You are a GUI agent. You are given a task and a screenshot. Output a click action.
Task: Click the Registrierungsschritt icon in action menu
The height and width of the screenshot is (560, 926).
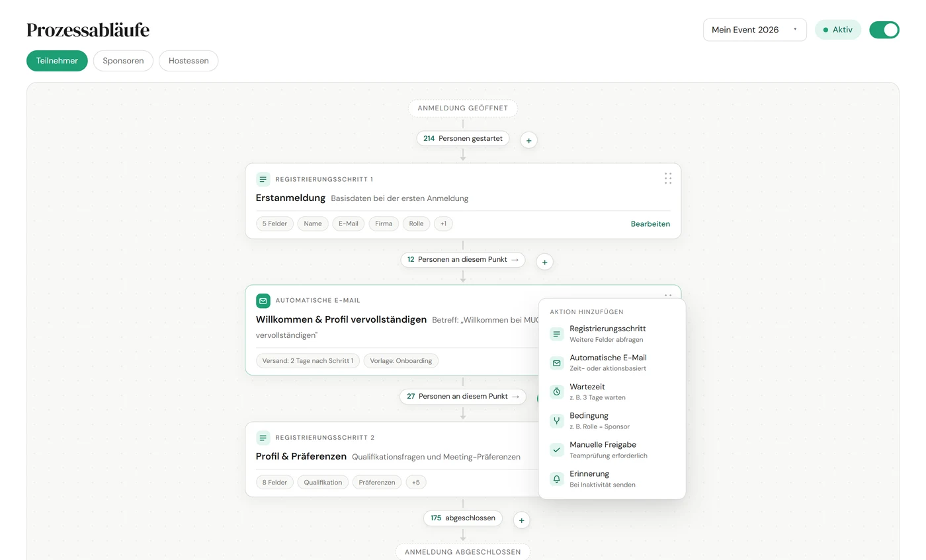556,334
